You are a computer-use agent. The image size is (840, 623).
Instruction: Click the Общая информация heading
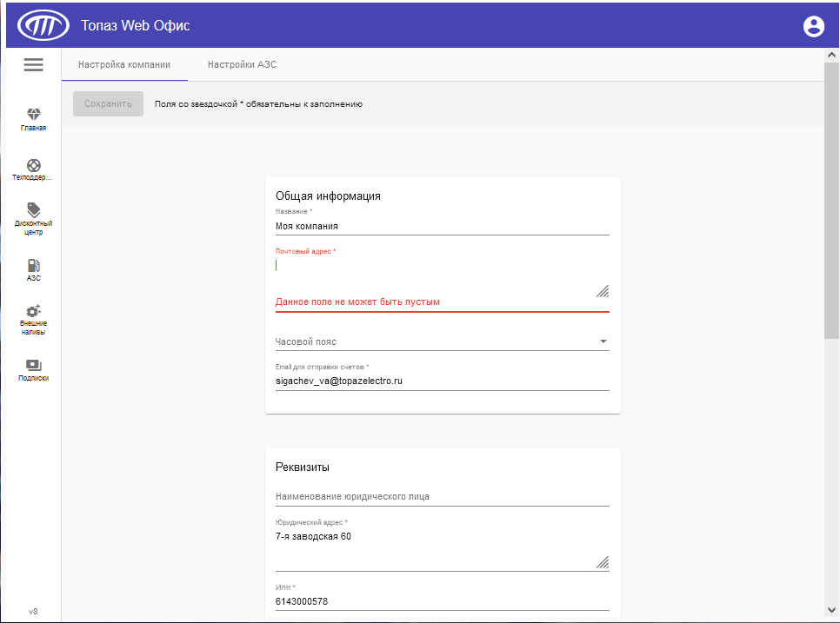[x=328, y=196]
